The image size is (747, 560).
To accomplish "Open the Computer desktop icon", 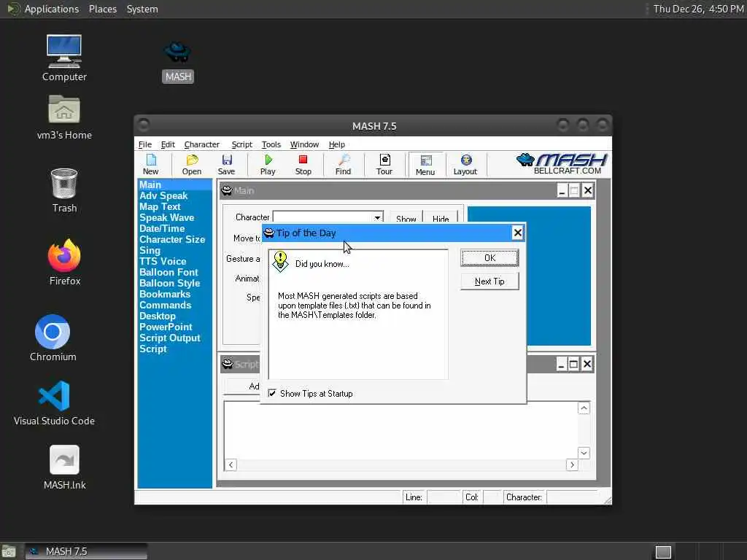I will point(64,58).
